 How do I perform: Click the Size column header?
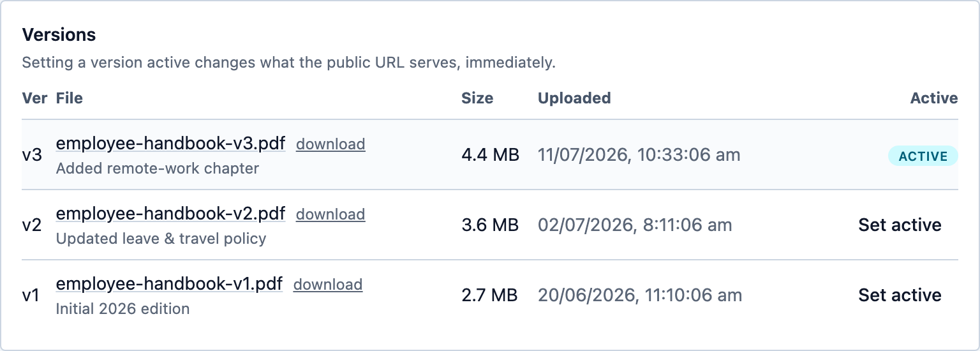[477, 98]
